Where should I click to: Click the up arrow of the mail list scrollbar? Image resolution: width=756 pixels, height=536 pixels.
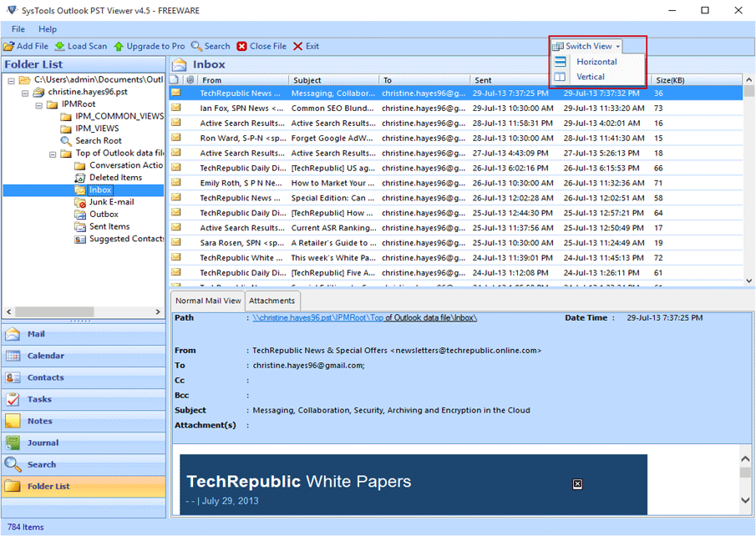(748, 80)
